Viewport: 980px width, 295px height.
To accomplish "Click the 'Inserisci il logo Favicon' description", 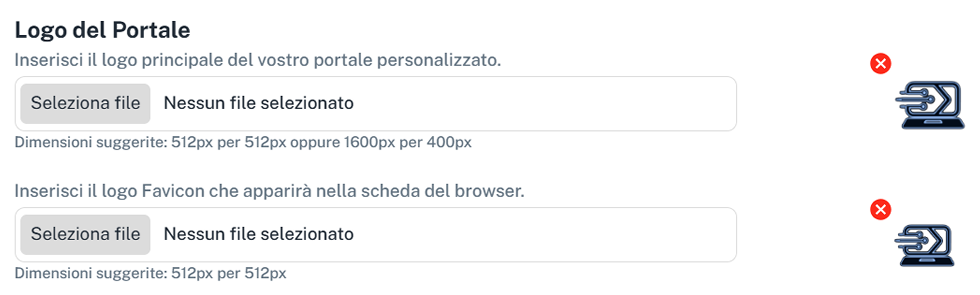I will click(x=269, y=191).
